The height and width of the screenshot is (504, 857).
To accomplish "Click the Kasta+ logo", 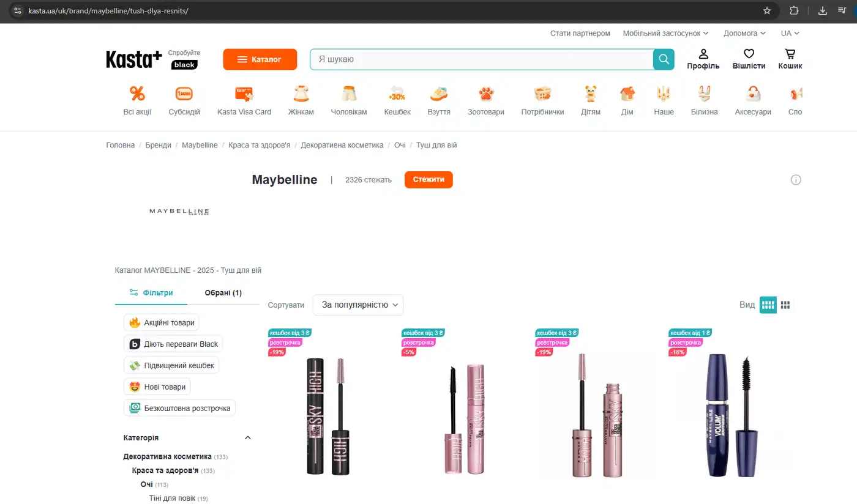I will click(x=134, y=59).
